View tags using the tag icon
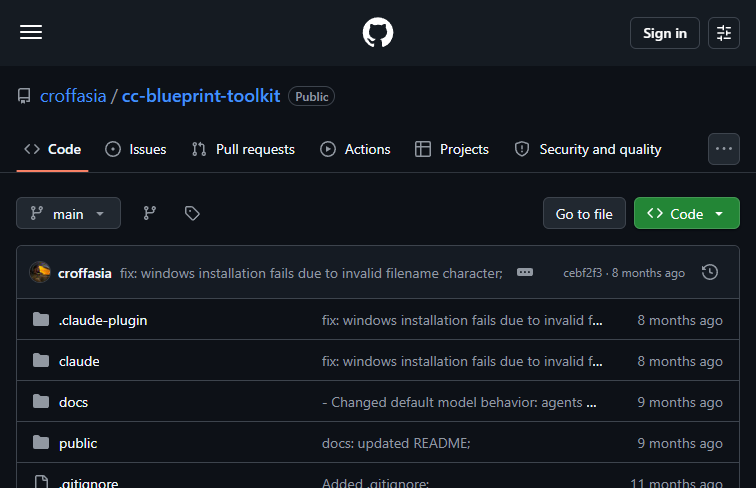Screen dimensions: 756x488 tap(192, 213)
